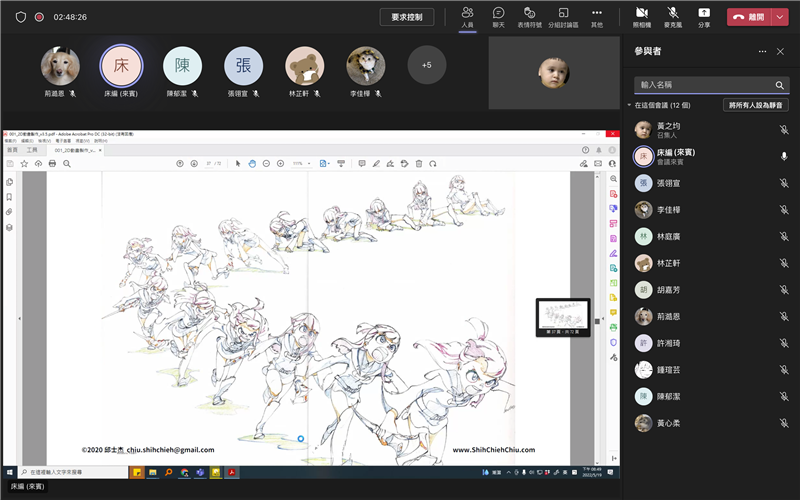Open dropdown arrow next to 離開 button
800x500 pixels.
[x=780, y=17]
